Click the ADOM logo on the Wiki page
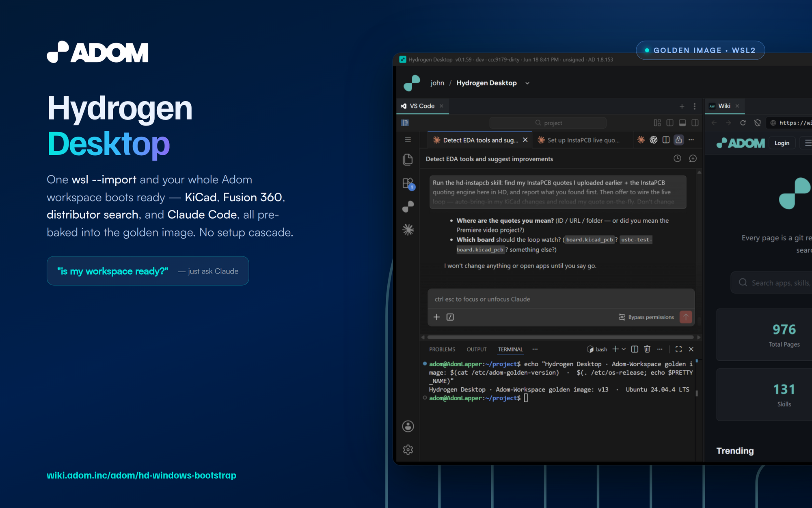 coord(741,143)
